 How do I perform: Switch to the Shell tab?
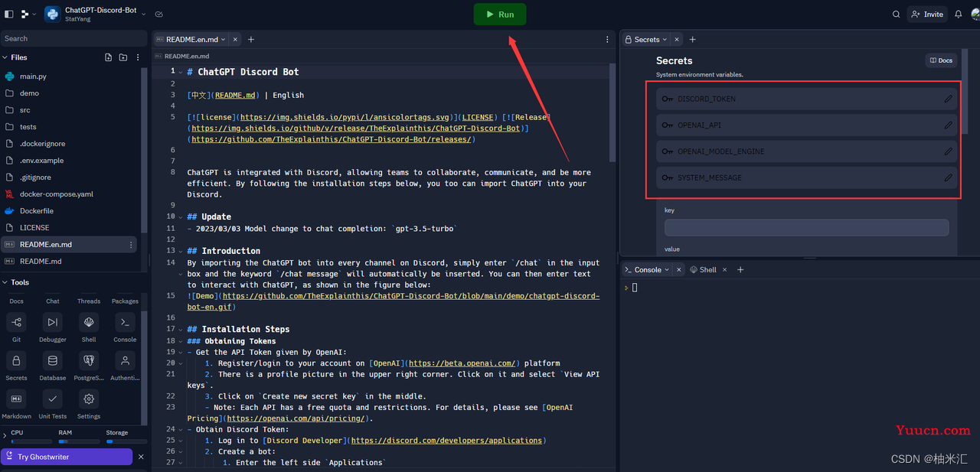(703, 269)
